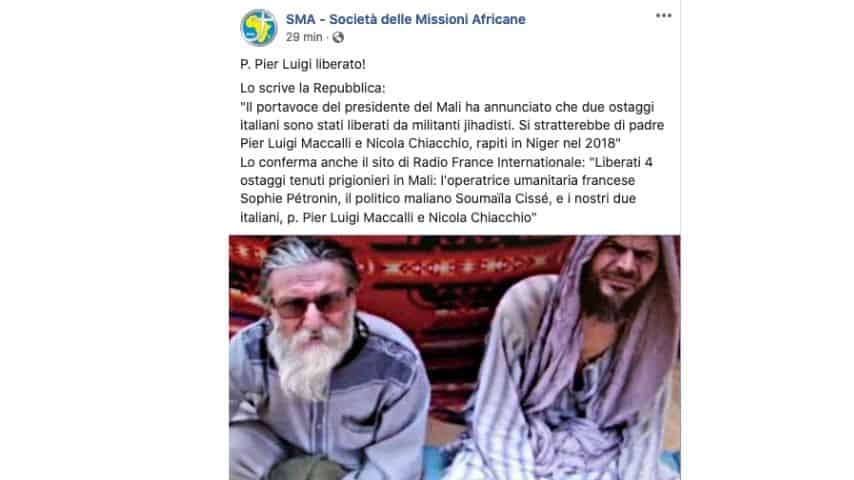Open the post via the '29 min' timestamp
Screen dimensions: 854x480
304,37
